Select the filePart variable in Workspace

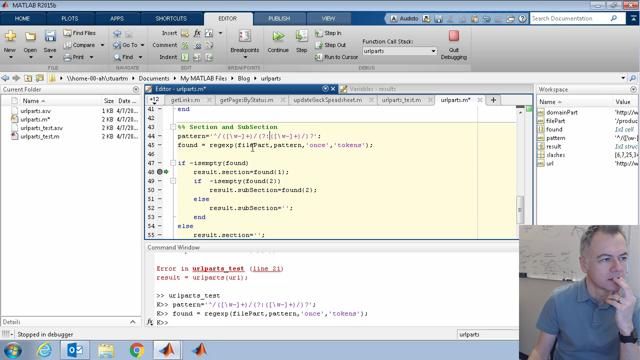[556, 121]
